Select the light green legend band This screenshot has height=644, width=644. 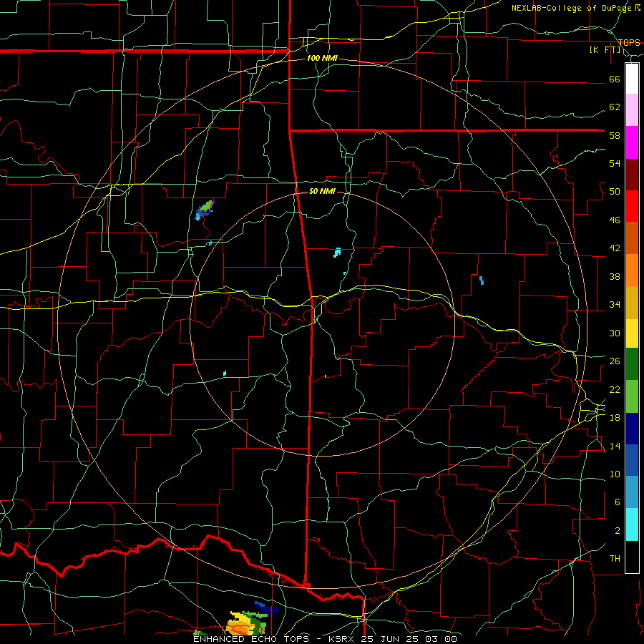(x=632, y=396)
